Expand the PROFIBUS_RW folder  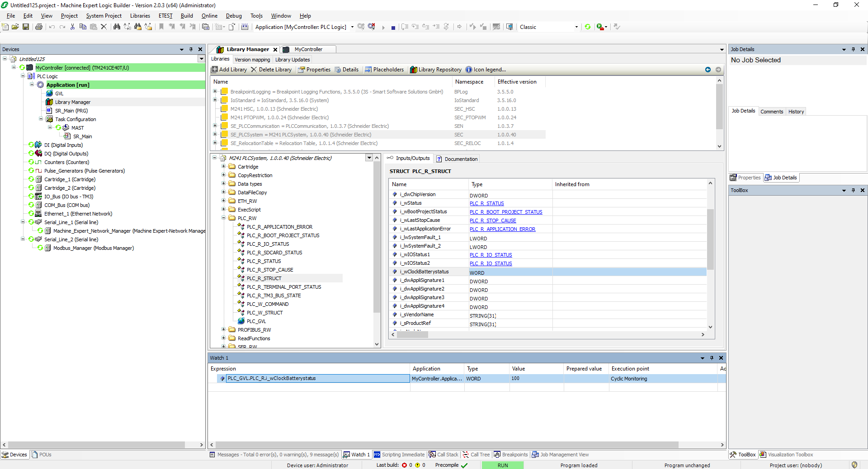pos(223,330)
